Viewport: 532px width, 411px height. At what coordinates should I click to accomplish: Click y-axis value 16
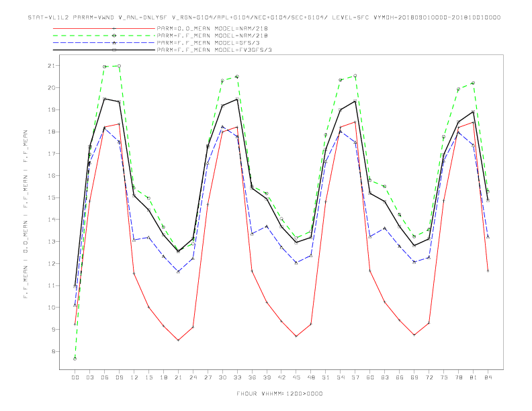click(x=52, y=176)
